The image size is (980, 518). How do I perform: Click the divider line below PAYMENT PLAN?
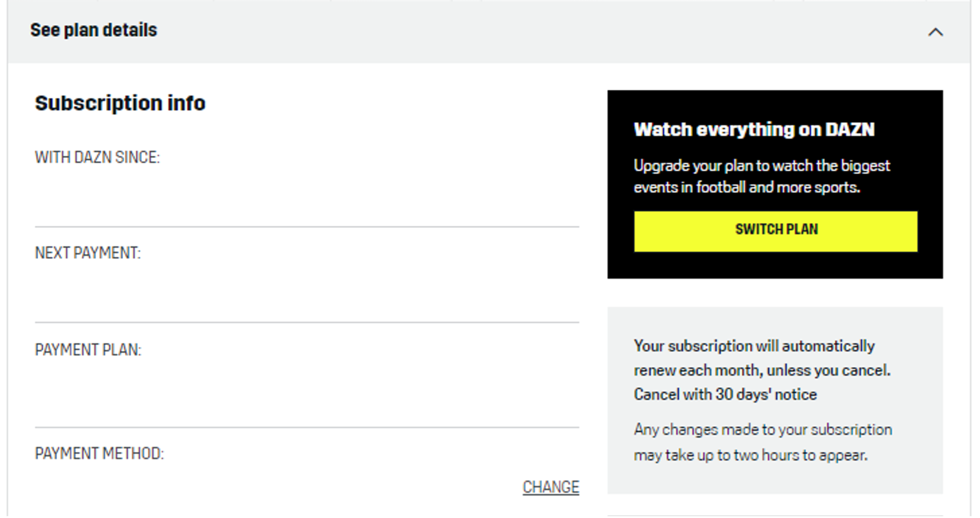click(306, 427)
